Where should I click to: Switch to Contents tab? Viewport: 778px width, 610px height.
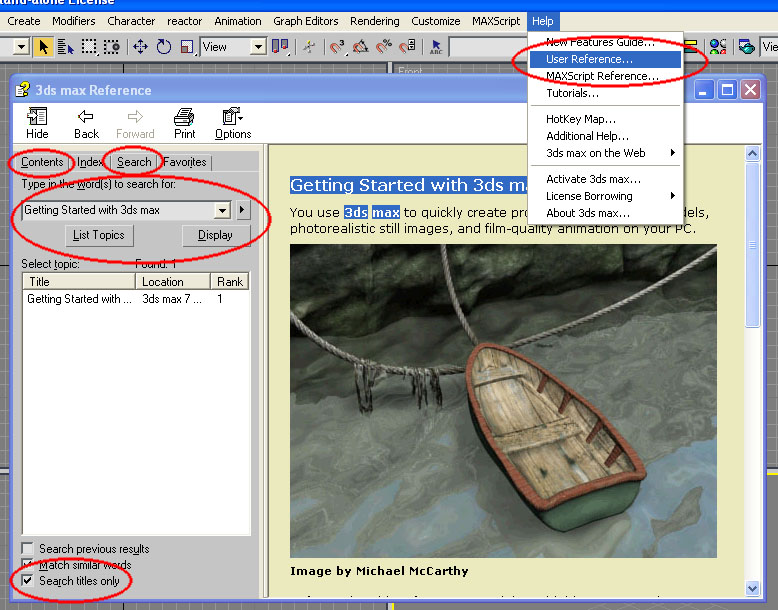point(42,162)
